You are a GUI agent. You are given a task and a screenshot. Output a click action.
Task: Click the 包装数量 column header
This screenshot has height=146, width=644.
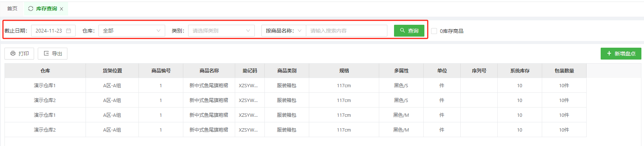click(564, 71)
